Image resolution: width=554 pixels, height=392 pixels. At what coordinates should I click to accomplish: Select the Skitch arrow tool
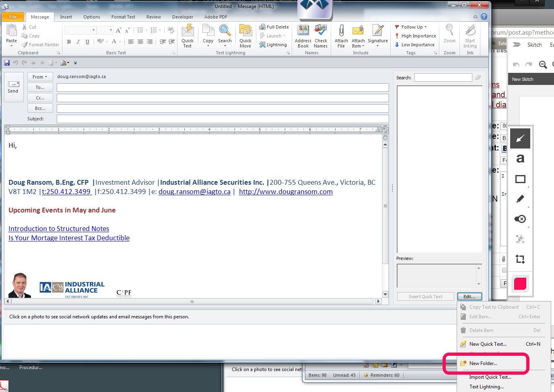(520, 139)
